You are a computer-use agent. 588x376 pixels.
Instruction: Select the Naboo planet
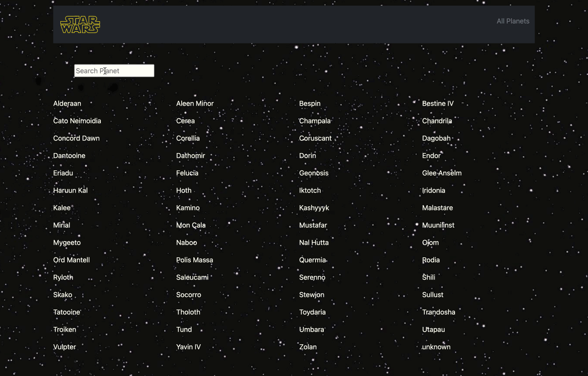(x=186, y=243)
